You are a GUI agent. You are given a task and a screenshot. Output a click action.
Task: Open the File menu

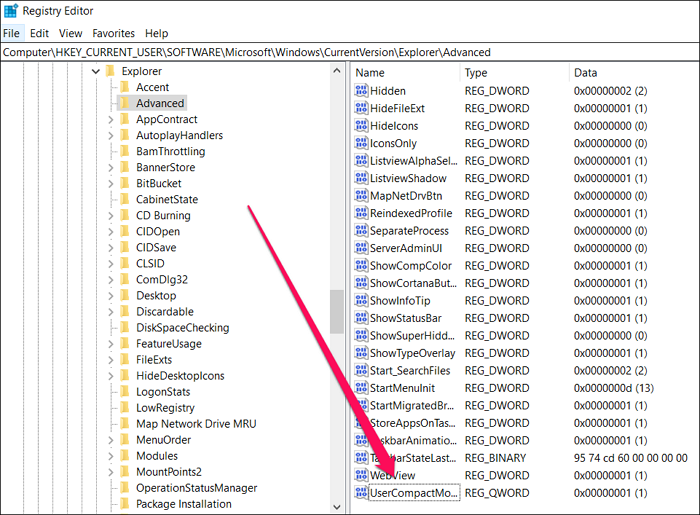point(11,33)
